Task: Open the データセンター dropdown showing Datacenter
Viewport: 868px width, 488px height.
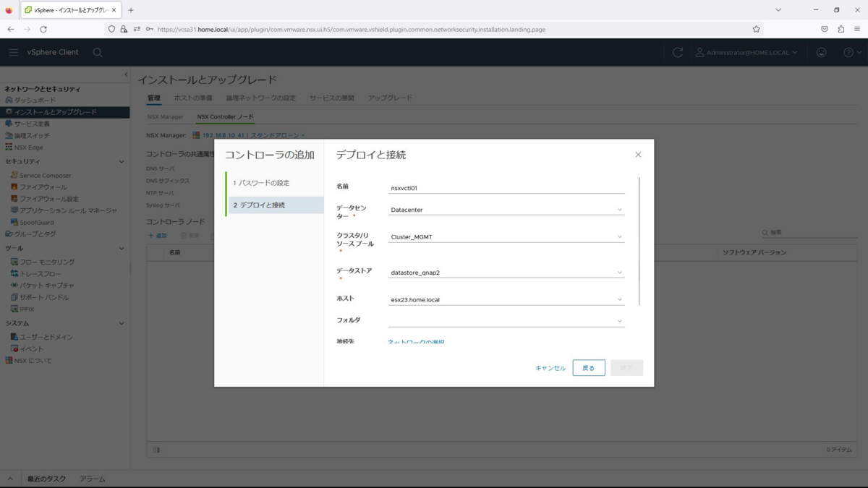Action: tap(506, 210)
